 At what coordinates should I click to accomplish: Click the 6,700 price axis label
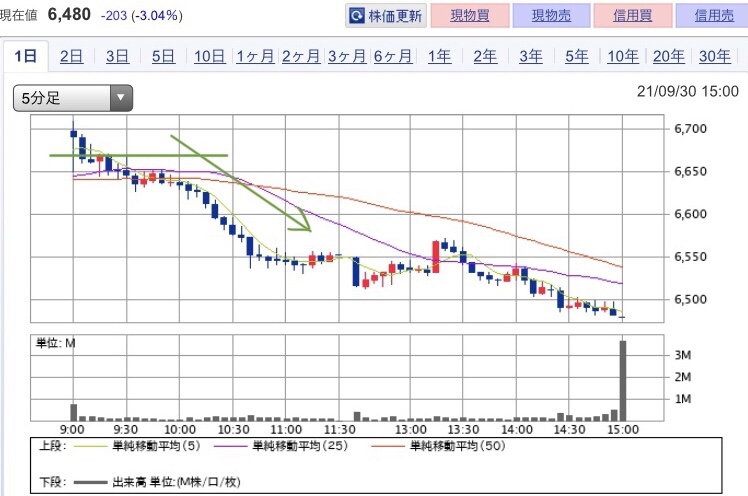point(690,129)
